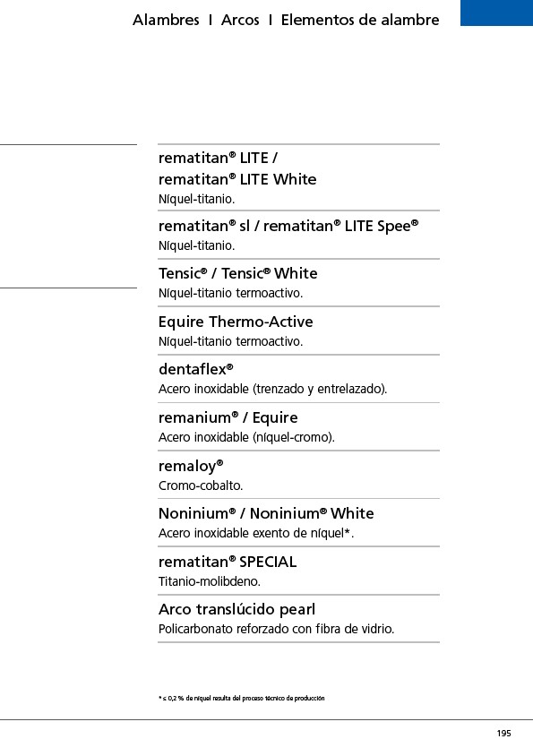Click Alambres in the page header
The height and width of the screenshot is (756, 533).
point(166,20)
